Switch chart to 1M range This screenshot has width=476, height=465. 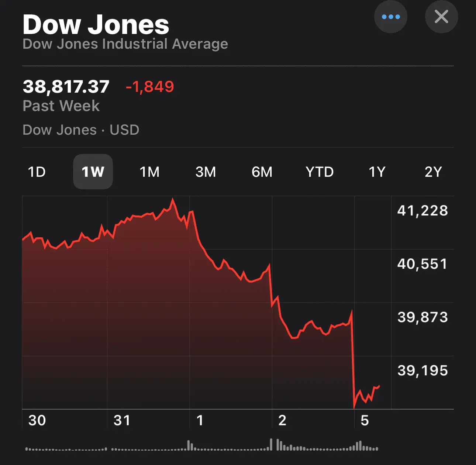coord(149,172)
